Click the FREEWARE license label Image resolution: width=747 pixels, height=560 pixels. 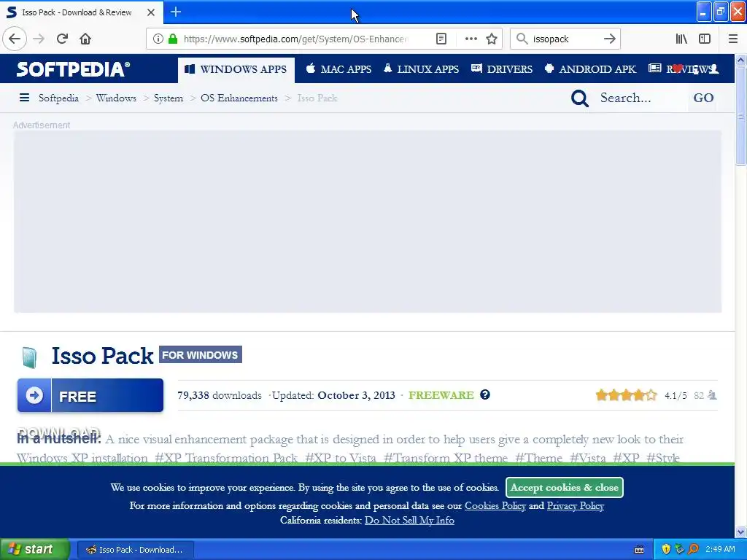click(441, 395)
